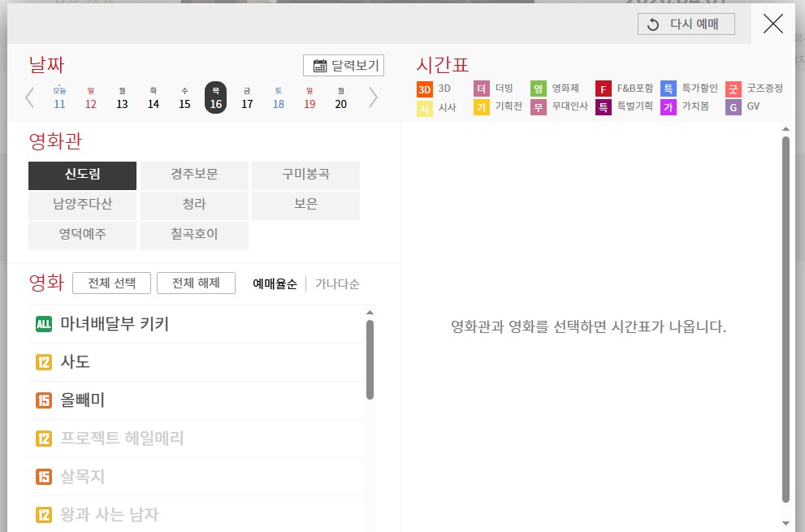The height and width of the screenshot is (532, 805).
Task: Select the 경주보문 theater
Action: click(194, 175)
